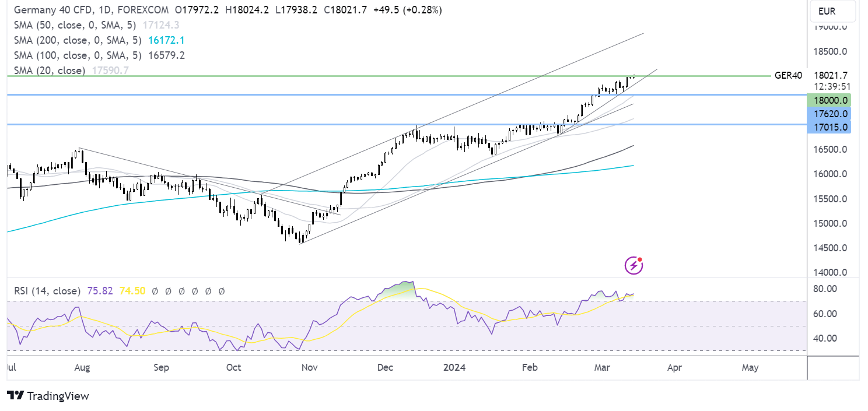The height and width of the screenshot is (411, 868).
Task: Click the Aug label on time axis
Action: click(x=82, y=368)
